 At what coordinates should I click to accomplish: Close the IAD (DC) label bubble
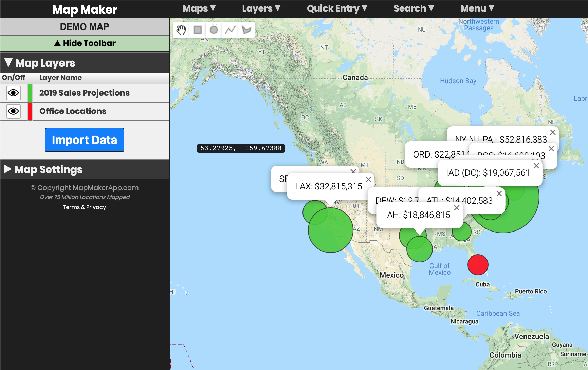(x=536, y=166)
